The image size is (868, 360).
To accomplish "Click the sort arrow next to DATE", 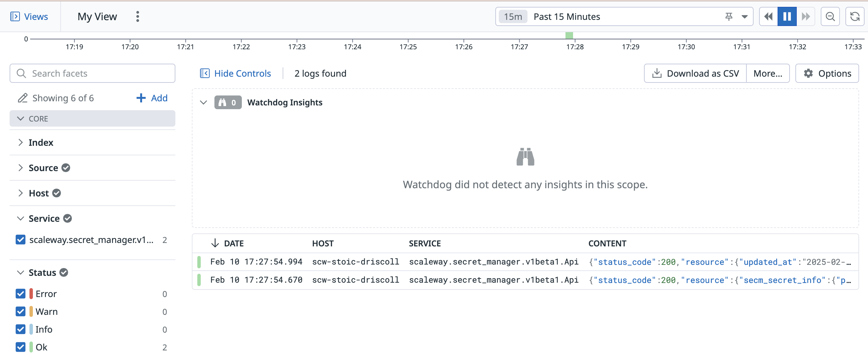I will pos(215,243).
